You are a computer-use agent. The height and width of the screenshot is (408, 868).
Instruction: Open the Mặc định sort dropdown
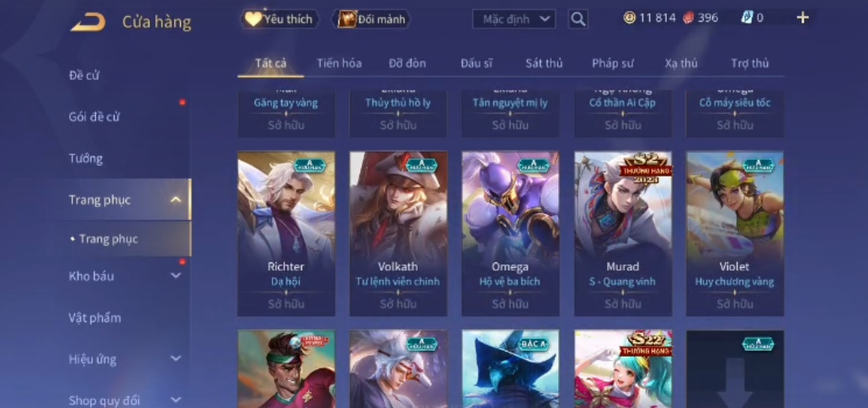point(514,19)
